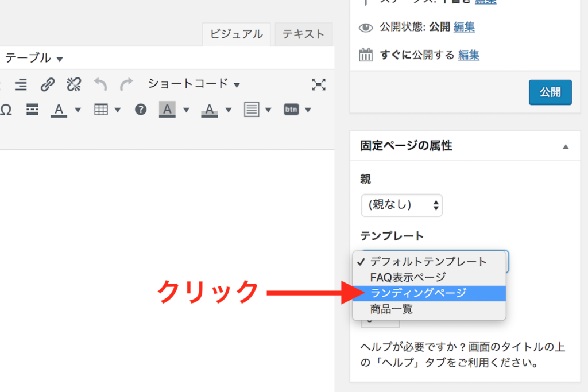Open the ショートコード dropdown

[194, 84]
